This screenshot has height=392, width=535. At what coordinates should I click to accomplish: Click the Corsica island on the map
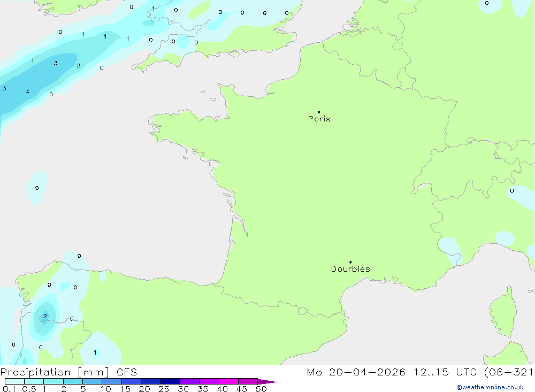[x=503, y=312]
